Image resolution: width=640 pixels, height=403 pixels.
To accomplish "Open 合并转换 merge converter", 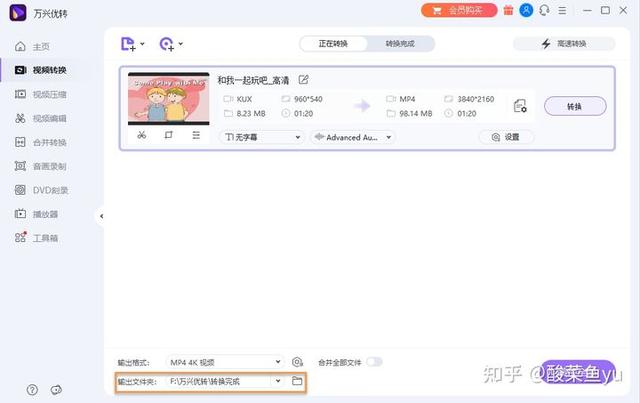I will click(40, 142).
